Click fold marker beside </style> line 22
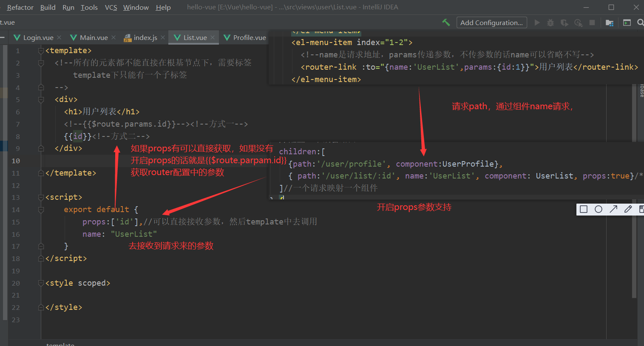The height and width of the screenshot is (346, 644). pyautogui.click(x=41, y=307)
